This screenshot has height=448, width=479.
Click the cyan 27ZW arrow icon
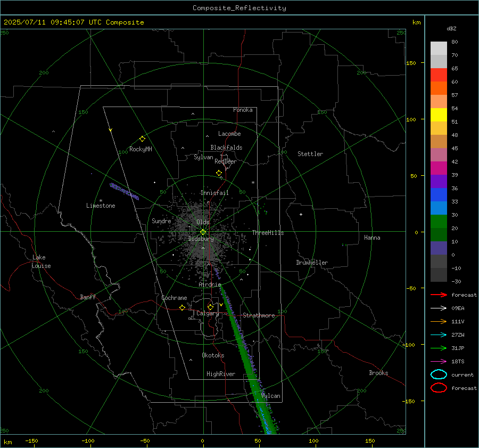(x=439, y=335)
